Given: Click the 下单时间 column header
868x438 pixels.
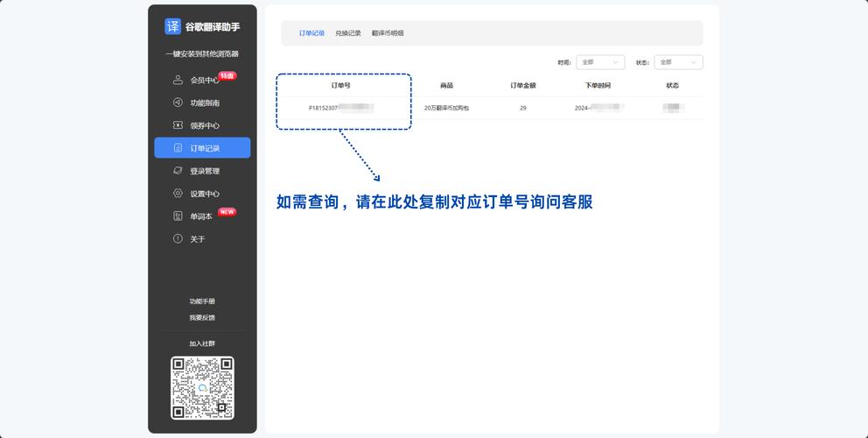Looking at the screenshot, I should 598,85.
